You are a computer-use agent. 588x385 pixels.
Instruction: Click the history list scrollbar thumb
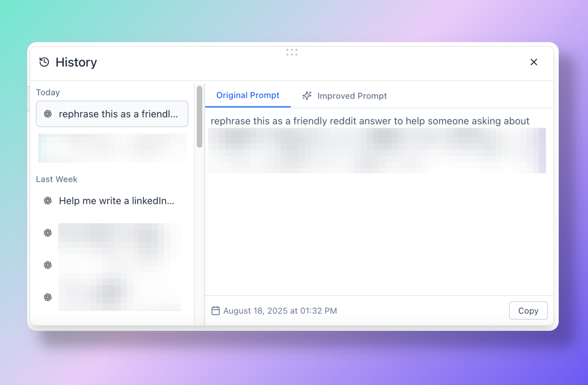[x=199, y=117]
